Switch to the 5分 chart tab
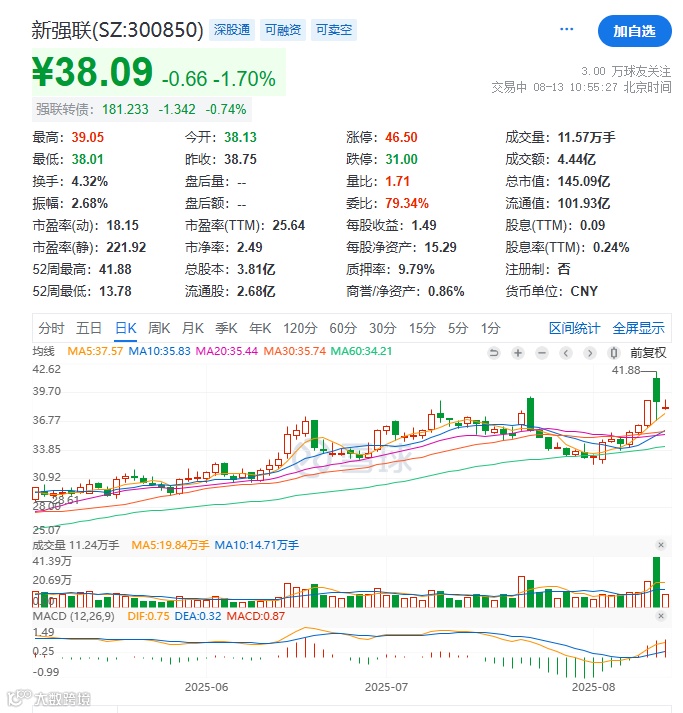The image size is (683, 713). pos(458,328)
